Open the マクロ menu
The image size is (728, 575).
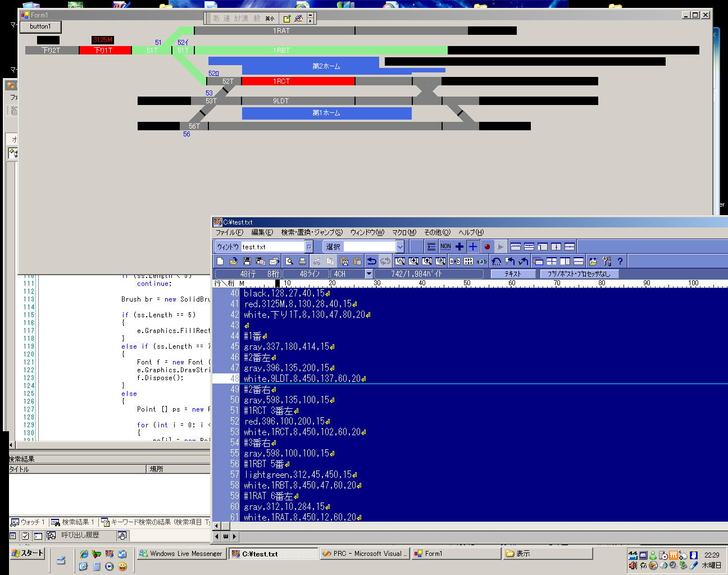coord(404,232)
